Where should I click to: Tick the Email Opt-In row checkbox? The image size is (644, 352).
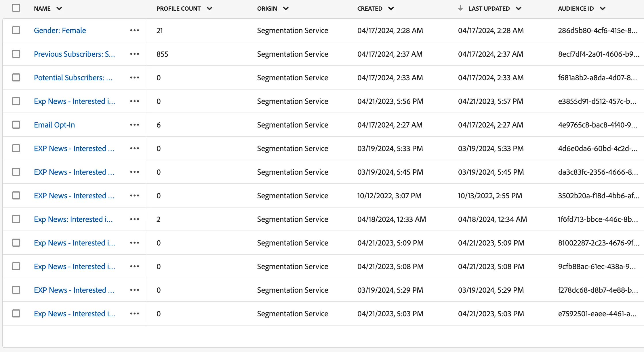16,125
